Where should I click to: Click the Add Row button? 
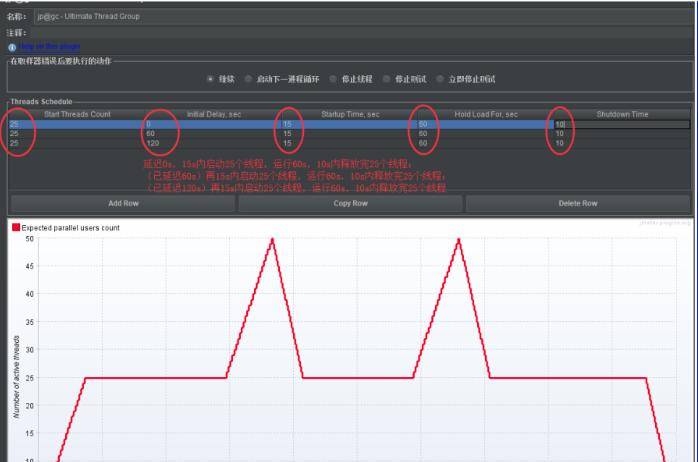click(x=123, y=203)
